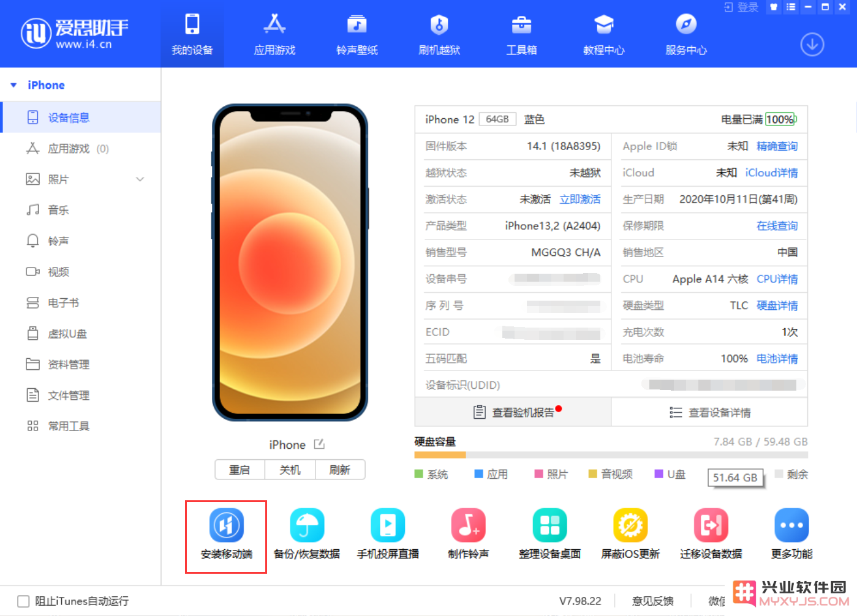Open 工具箱 tab
Image resolution: width=857 pixels, height=616 pixels.
(x=521, y=34)
